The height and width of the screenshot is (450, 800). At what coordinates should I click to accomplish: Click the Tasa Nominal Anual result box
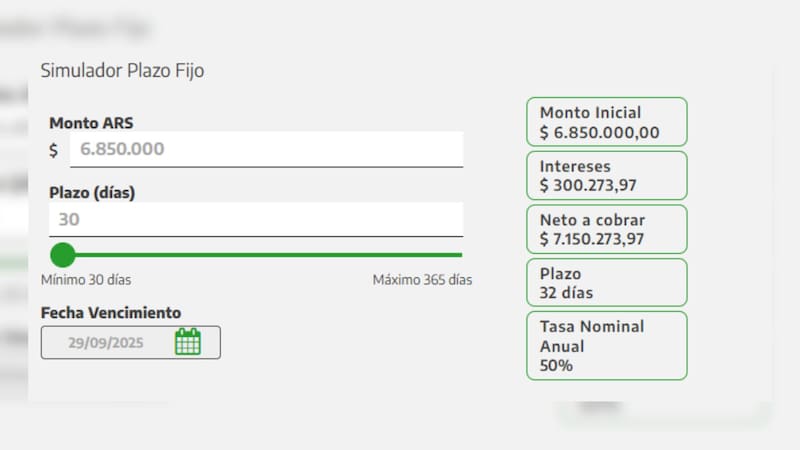point(607,346)
